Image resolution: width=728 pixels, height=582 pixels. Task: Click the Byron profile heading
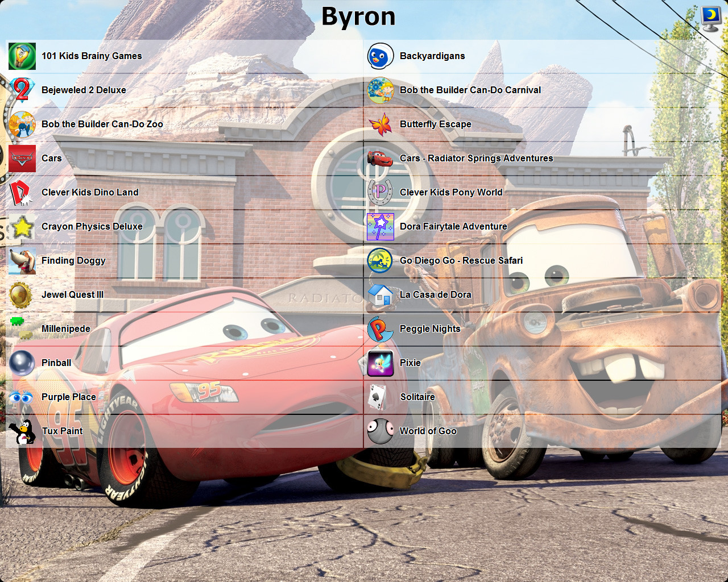tap(358, 17)
